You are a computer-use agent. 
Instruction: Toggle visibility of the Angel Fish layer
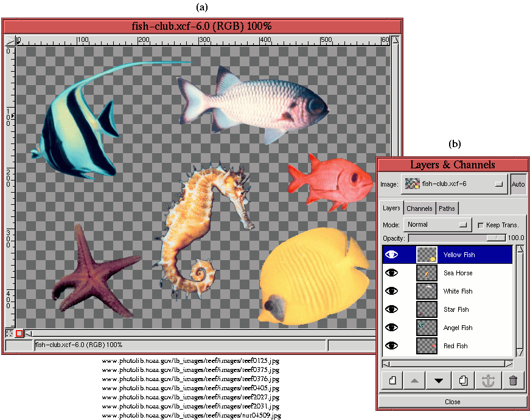tap(392, 328)
